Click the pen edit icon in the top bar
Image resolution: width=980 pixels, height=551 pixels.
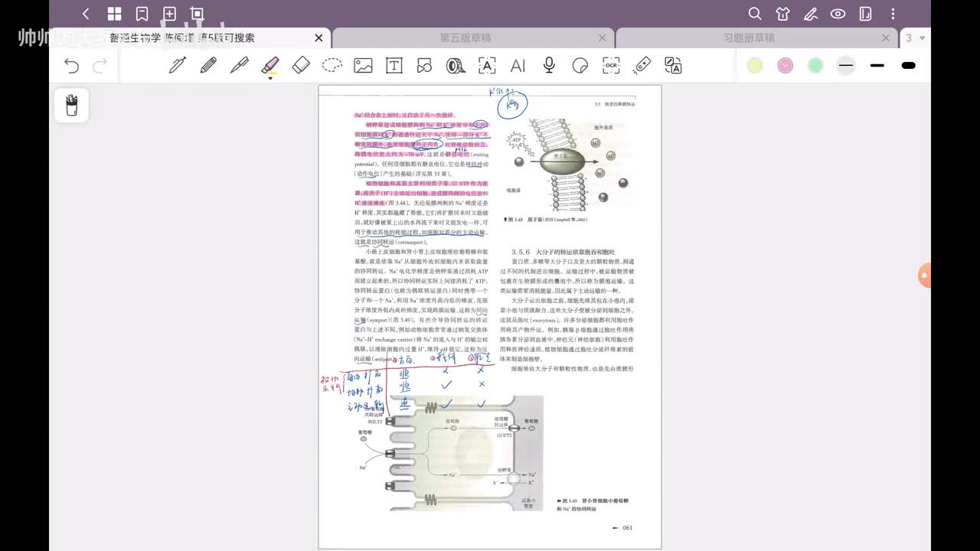pyautogui.click(x=810, y=14)
